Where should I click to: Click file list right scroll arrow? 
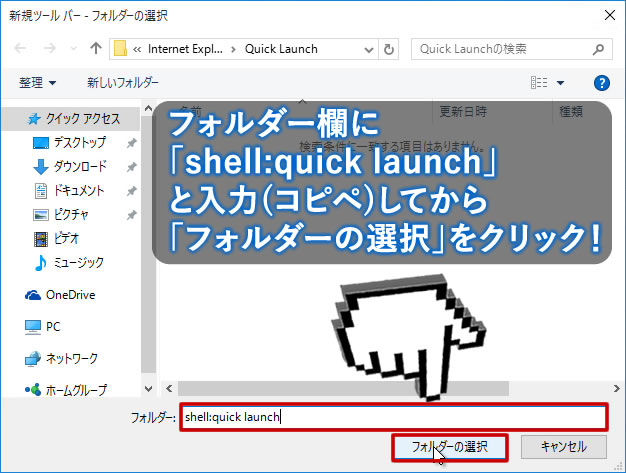[x=616, y=388]
